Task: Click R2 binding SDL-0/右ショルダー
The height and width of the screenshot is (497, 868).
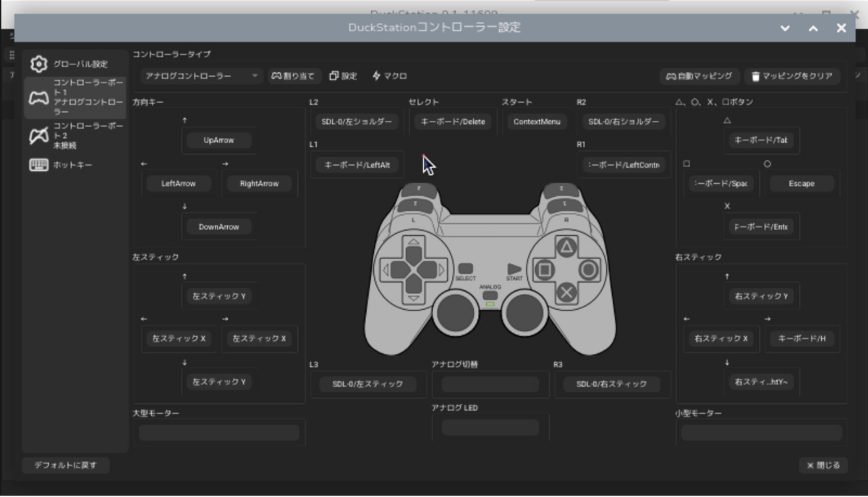Action: [x=624, y=122]
